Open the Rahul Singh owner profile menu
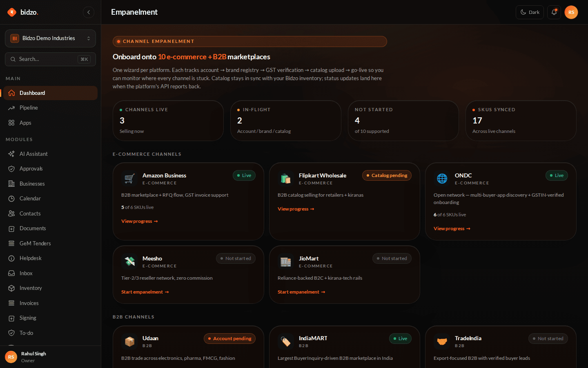The width and height of the screenshot is (588, 368). [x=50, y=357]
